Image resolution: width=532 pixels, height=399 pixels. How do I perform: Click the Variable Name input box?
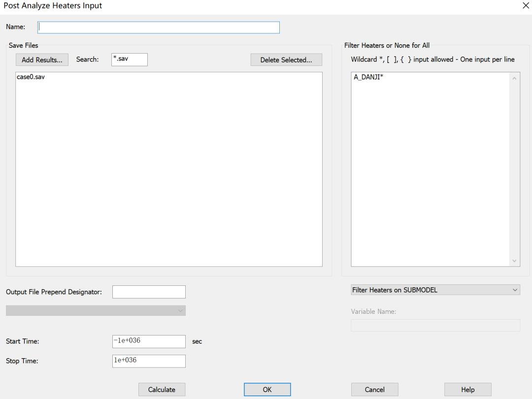(x=435, y=325)
